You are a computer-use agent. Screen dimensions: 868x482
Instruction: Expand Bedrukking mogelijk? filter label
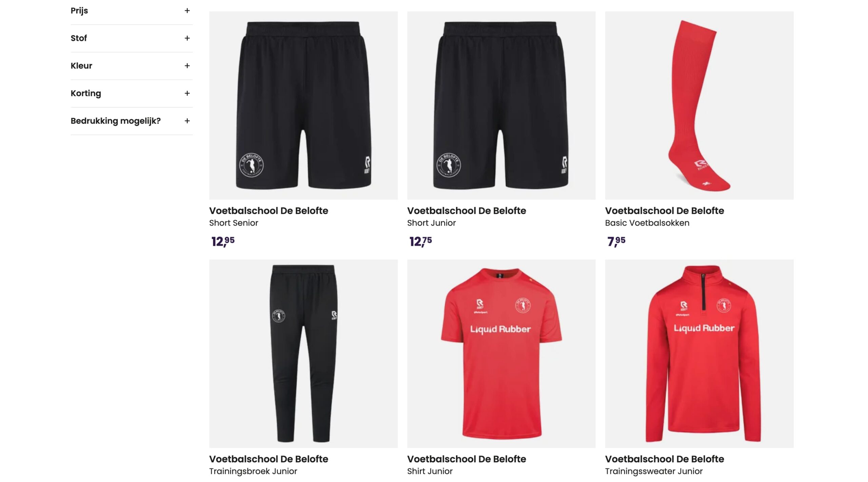click(116, 121)
